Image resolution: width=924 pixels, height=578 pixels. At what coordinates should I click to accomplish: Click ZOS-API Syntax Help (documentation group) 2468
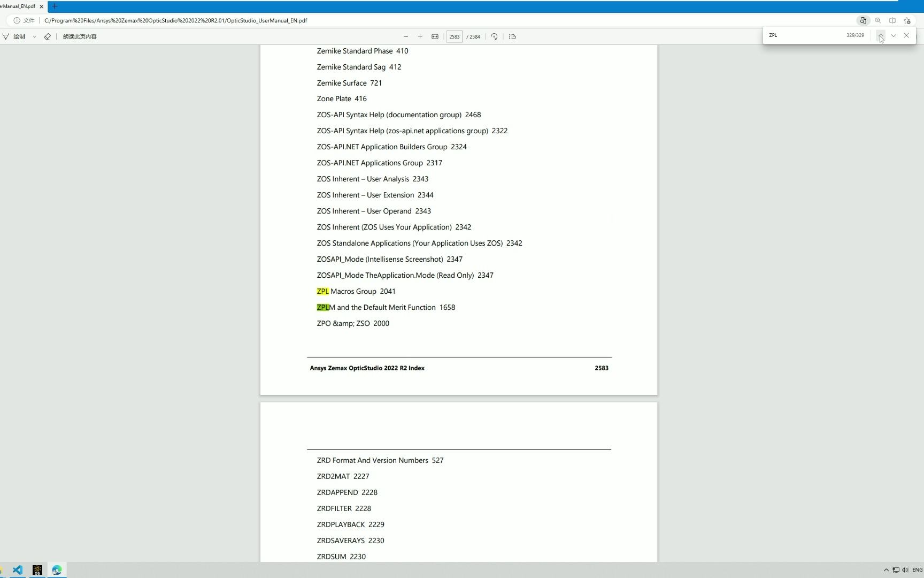399,115
